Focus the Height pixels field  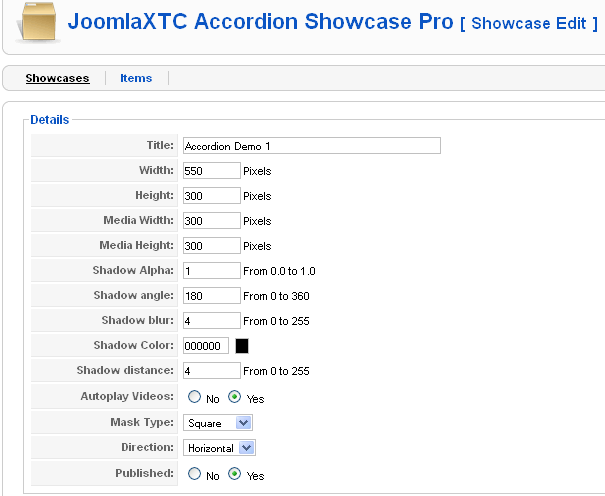(x=211, y=196)
